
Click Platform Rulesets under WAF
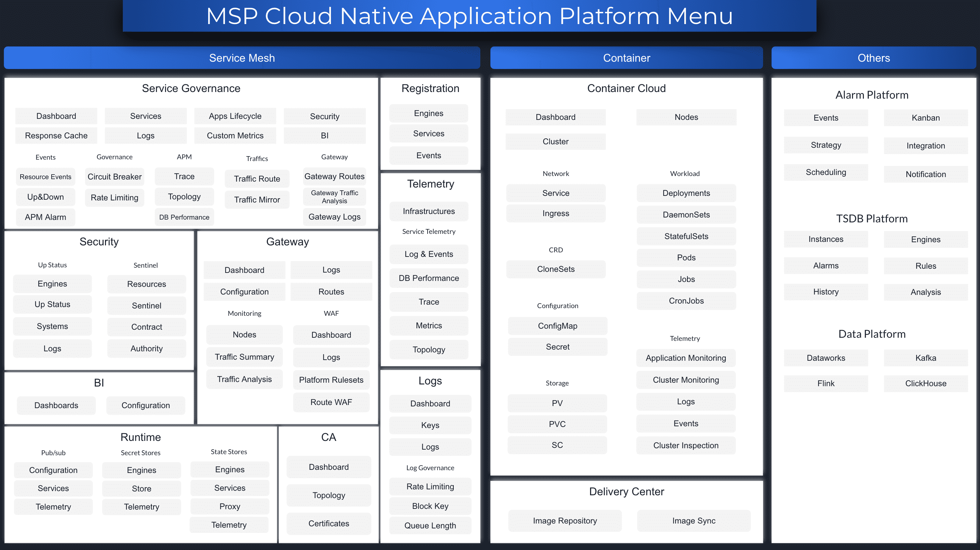pos(331,380)
